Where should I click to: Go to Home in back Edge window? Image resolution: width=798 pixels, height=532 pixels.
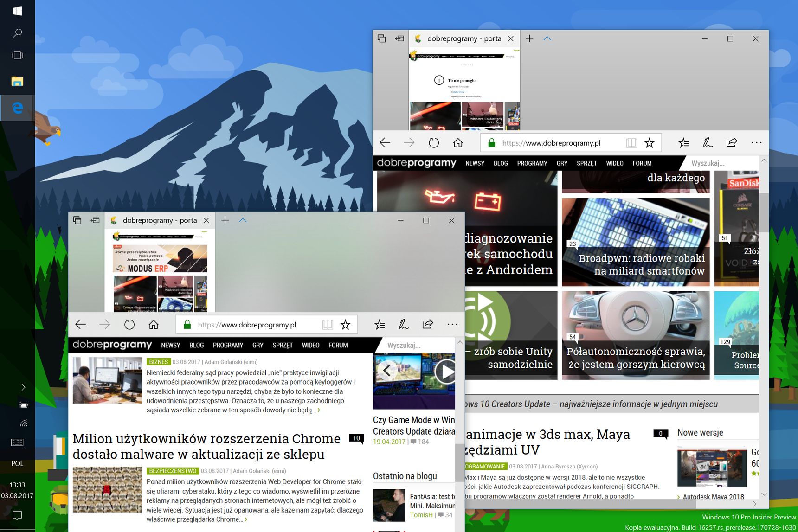point(458,143)
